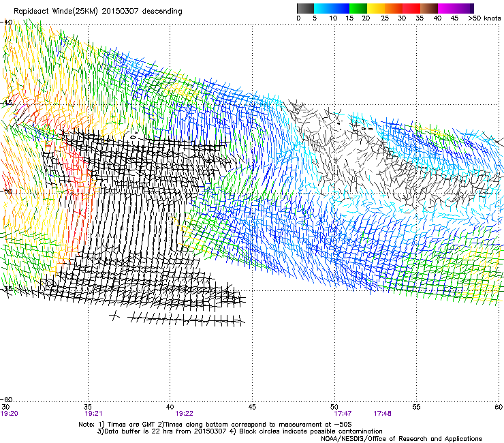Click the magenta 40-45 knots legend swatch
504x443 pixels.
447,8
